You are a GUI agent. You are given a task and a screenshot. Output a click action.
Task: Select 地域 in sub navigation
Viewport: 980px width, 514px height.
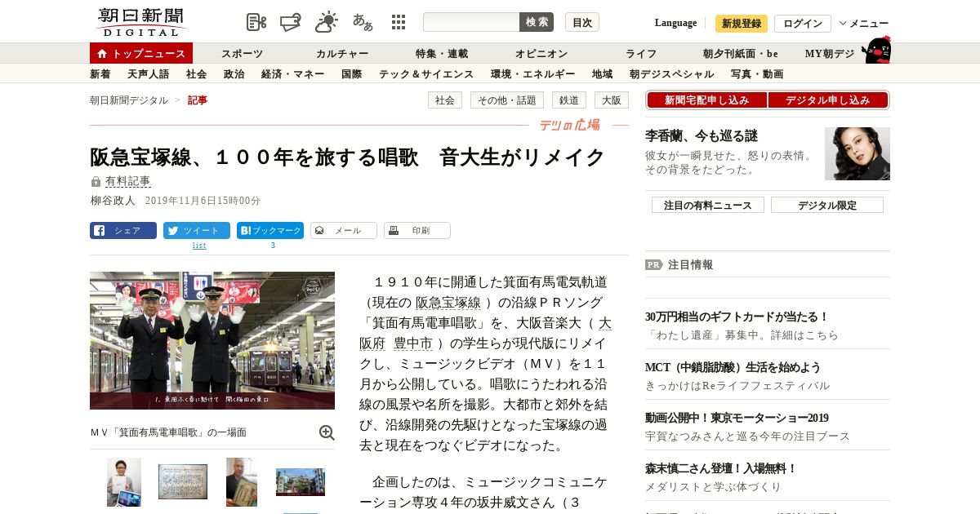coord(603,74)
